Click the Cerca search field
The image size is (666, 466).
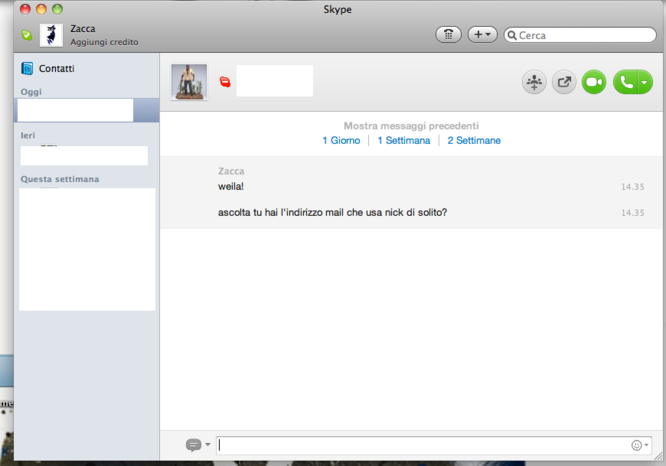pyautogui.click(x=580, y=35)
